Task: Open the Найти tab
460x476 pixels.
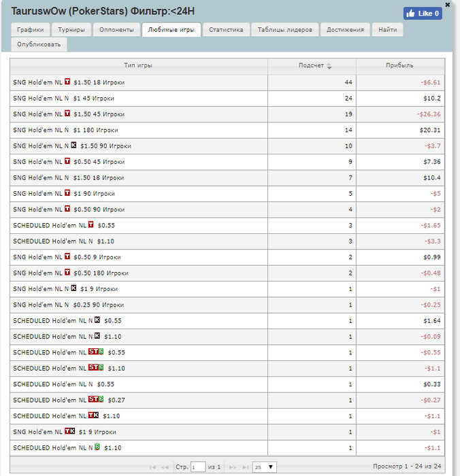Action: click(x=388, y=30)
